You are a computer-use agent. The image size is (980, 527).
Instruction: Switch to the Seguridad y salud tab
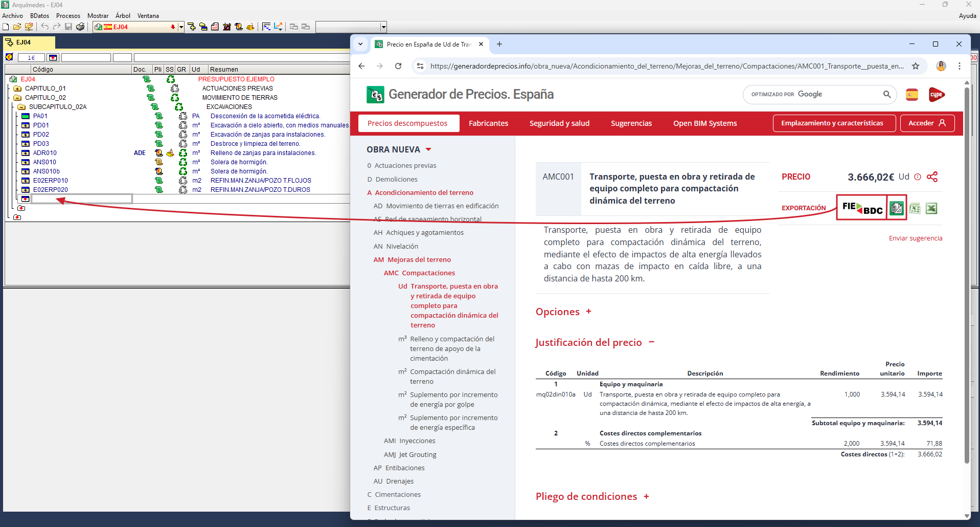pyautogui.click(x=559, y=123)
